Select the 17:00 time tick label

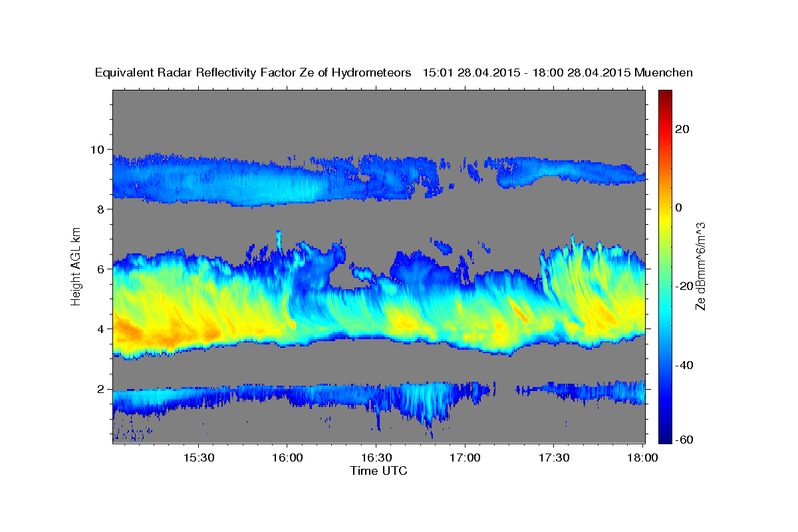(x=465, y=458)
